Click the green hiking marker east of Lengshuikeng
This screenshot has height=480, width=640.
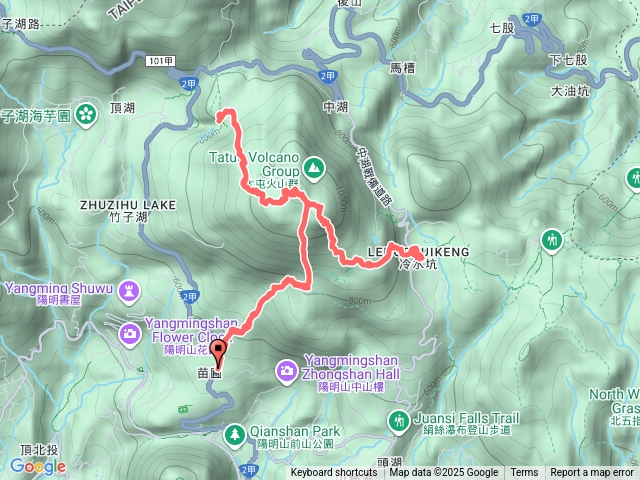click(552, 241)
